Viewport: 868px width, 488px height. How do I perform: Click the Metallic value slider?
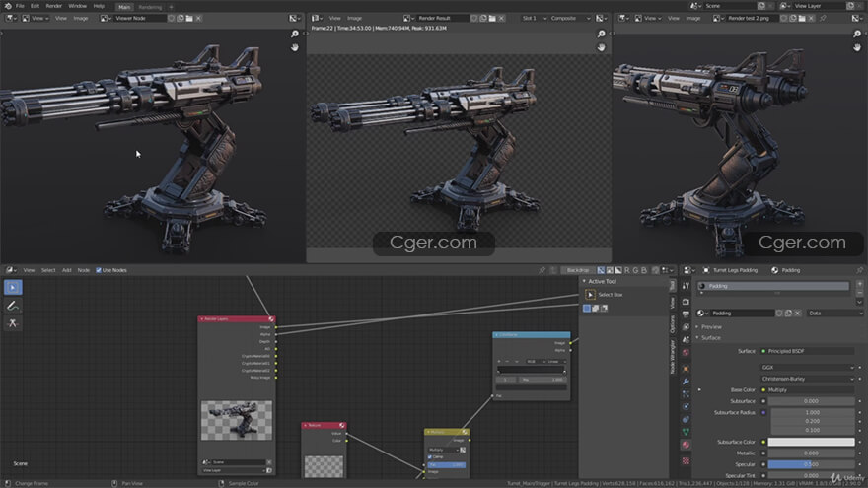[811, 453]
